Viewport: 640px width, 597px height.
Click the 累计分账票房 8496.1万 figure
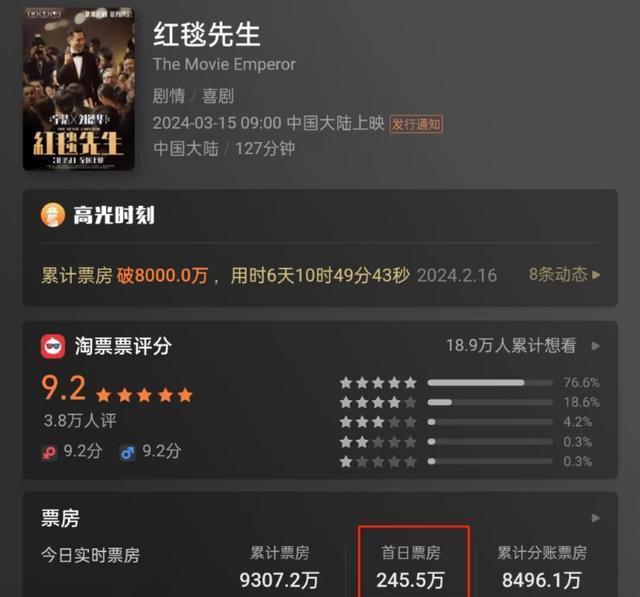click(542, 580)
